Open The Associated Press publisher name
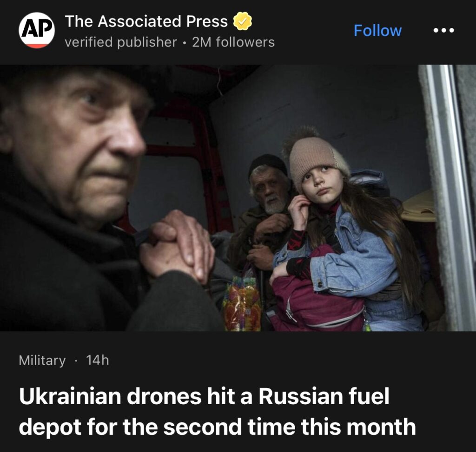The height and width of the screenshot is (452, 476). point(146,21)
